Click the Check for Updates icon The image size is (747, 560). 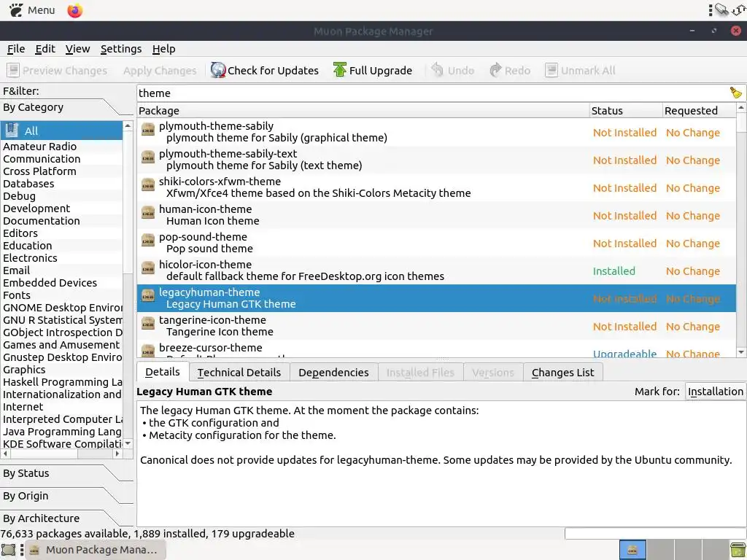(218, 70)
